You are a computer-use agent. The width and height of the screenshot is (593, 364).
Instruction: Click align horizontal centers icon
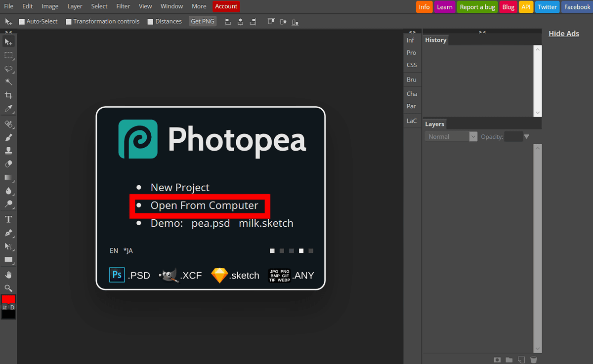tap(240, 22)
